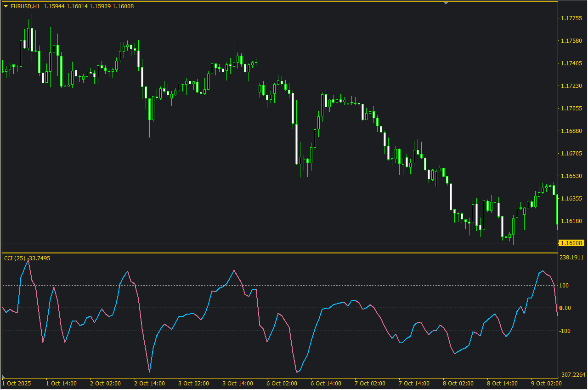The height and width of the screenshot is (390, 588).
Task: Select the 6 Oct 02:00 time marker
Action: [281, 383]
